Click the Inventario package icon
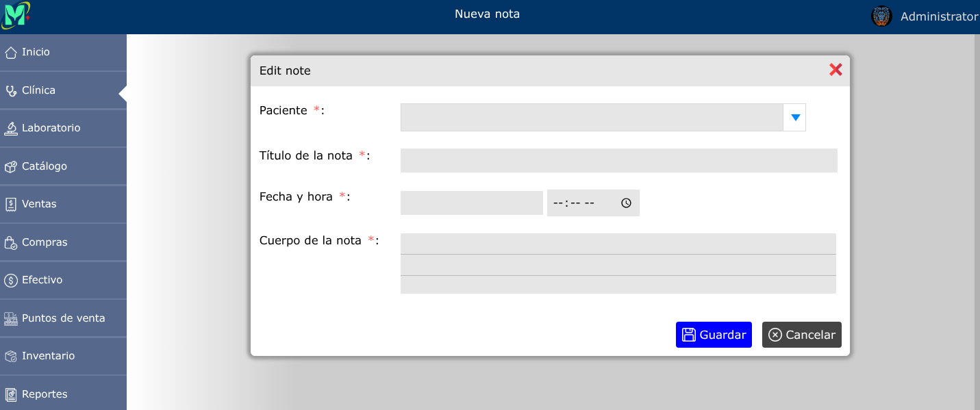Image resolution: width=980 pixels, height=410 pixels. click(x=11, y=357)
